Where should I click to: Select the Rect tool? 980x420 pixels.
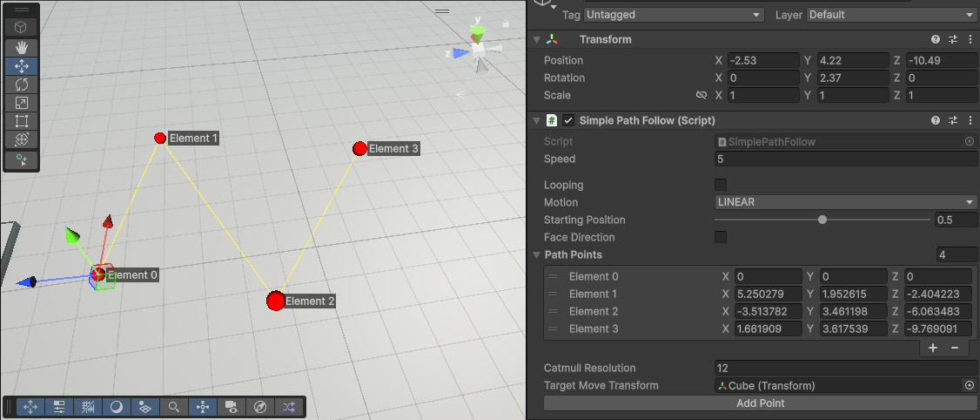(21, 121)
